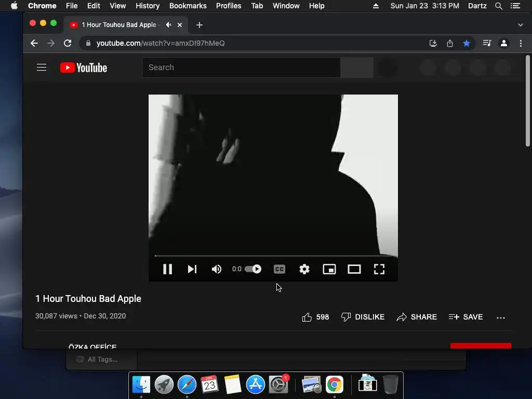This screenshot has width=532, height=399.
Task: Open Finder from the Dock
Action: tap(141, 385)
